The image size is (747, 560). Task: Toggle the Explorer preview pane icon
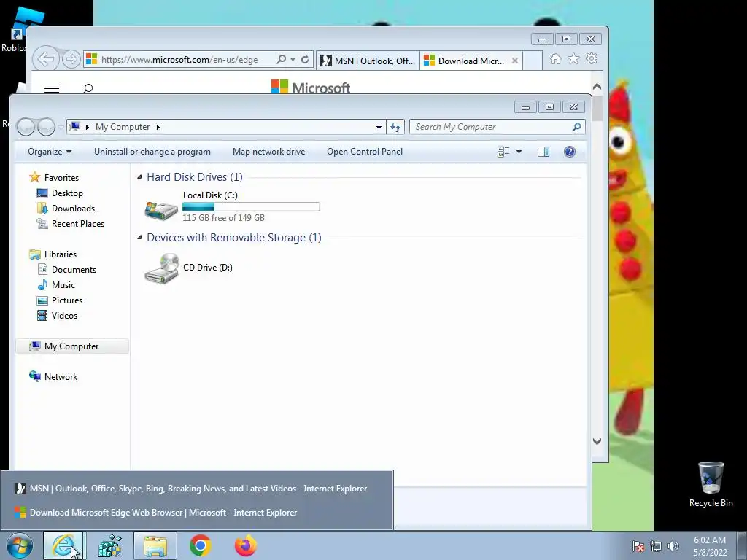pos(543,152)
